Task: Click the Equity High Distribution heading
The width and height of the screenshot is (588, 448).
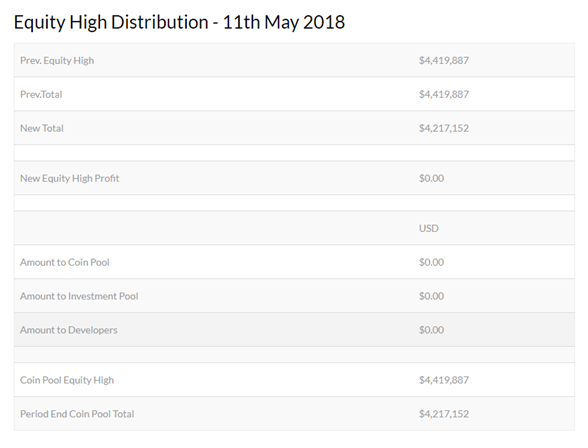Action: pyautogui.click(x=179, y=22)
